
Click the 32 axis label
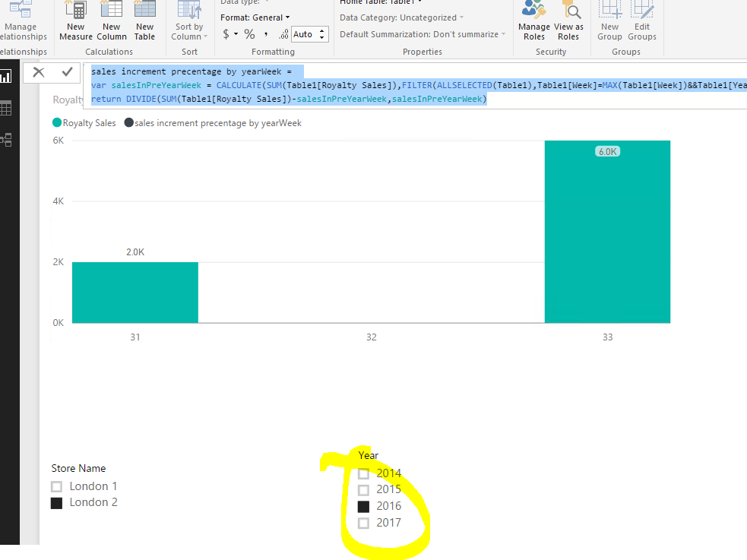tap(372, 337)
